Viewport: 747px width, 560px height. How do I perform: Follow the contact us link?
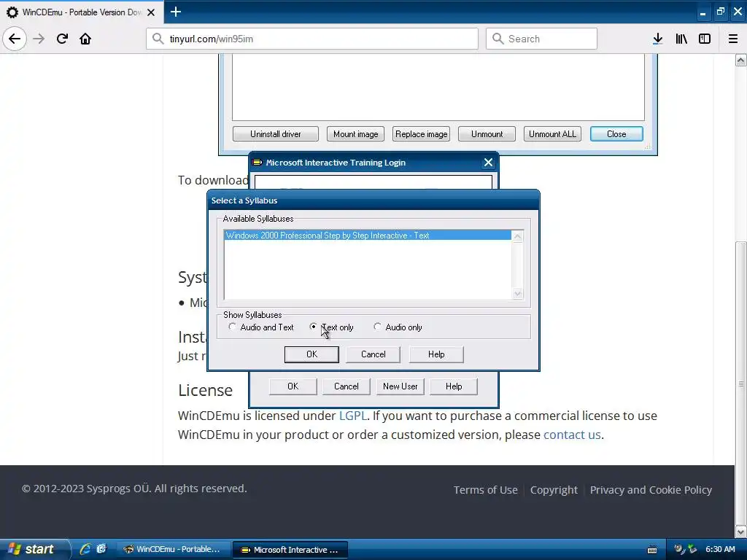(572, 435)
